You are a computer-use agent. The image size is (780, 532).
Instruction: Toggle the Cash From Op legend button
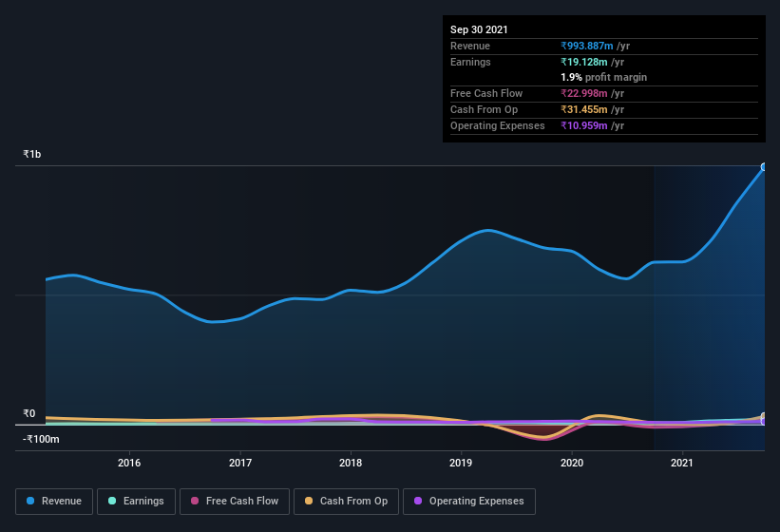pos(346,502)
